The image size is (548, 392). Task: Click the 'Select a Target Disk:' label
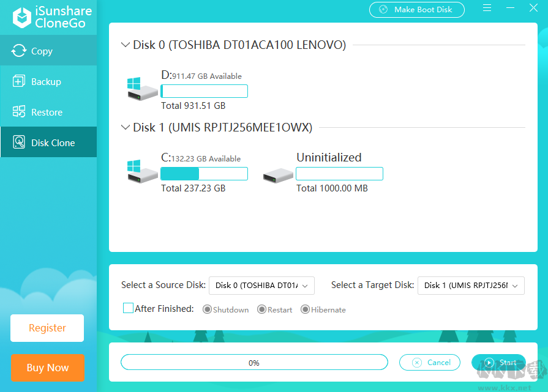tap(372, 285)
